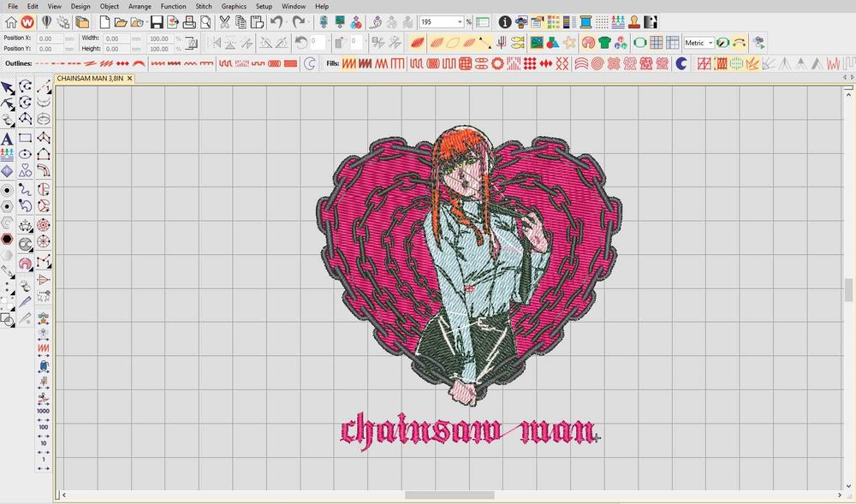Open the zoom factor 195 dropdown
This screenshot has height=504, width=856.
click(x=460, y=22)
